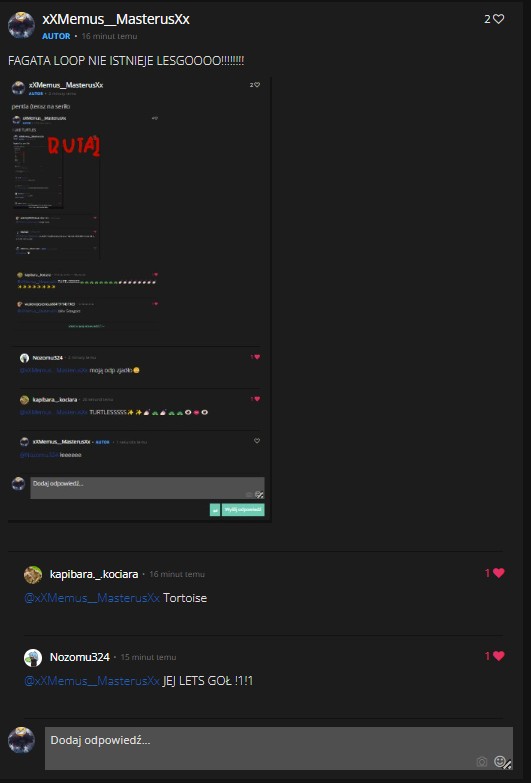
Task: Open the xXMemus__MasterusXx username at top
Action: pos(116,19)
